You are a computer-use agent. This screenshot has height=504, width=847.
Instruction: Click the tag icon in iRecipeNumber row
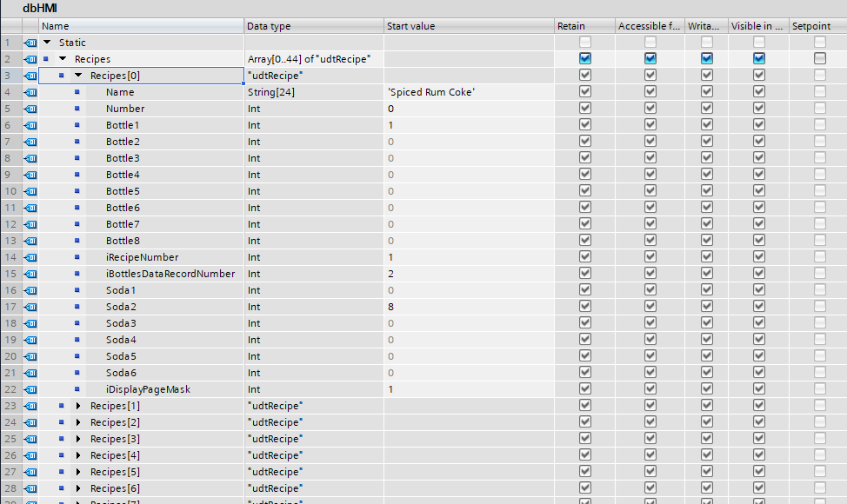(30, 257)
